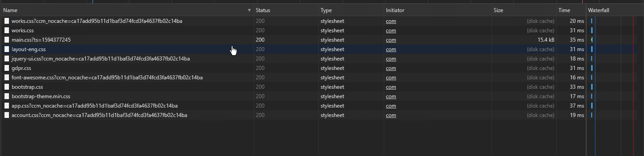Click the 19 ms time of account.css
Screen dimensions: 644x156
click(x=577, y=115)
